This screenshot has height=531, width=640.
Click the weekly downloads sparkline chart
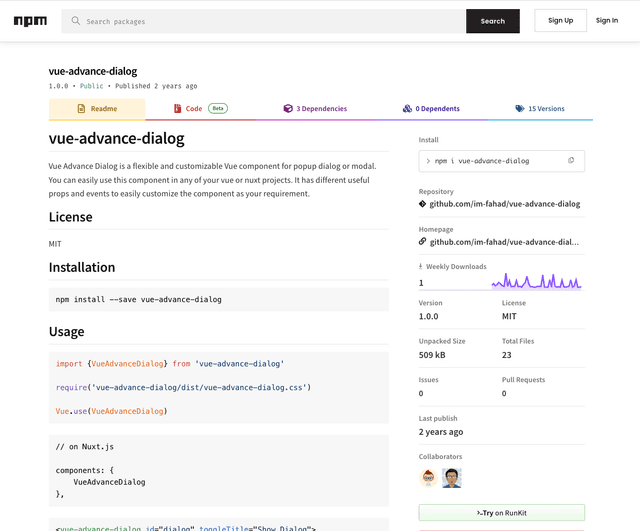535,281
